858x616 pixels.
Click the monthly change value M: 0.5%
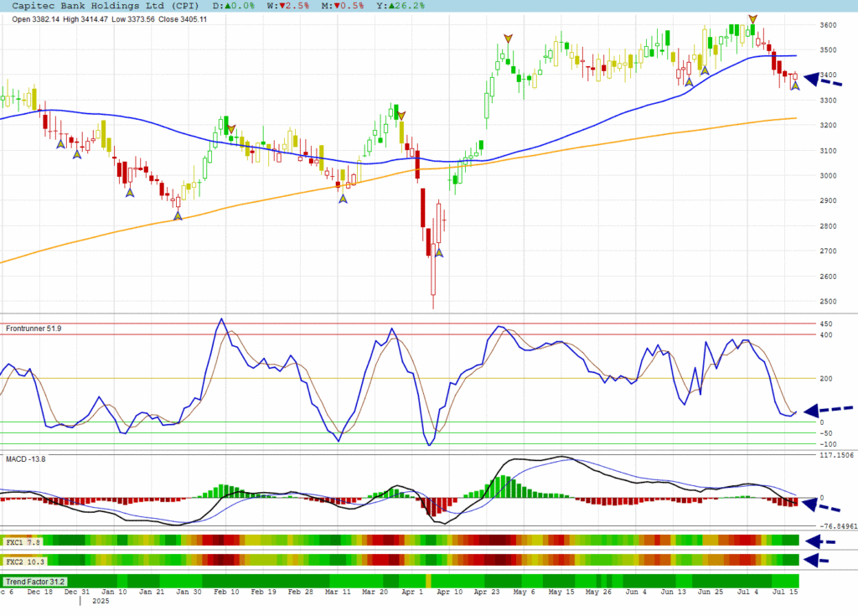[342, 6]
